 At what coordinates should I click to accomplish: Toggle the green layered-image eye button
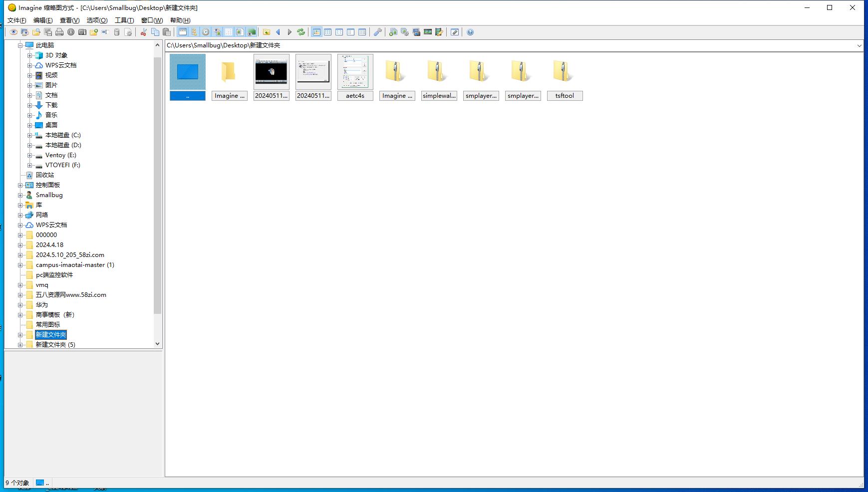[252, 32]
